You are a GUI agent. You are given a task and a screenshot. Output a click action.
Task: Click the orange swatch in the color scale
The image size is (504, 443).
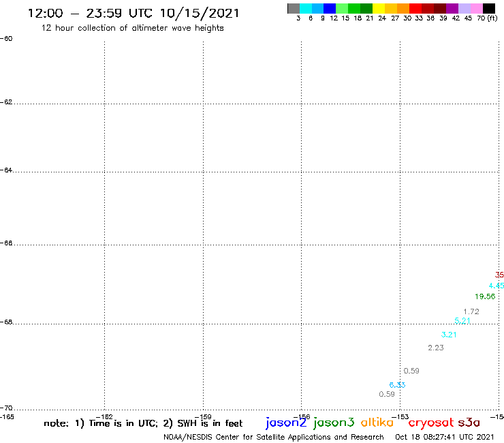[403, 8]
